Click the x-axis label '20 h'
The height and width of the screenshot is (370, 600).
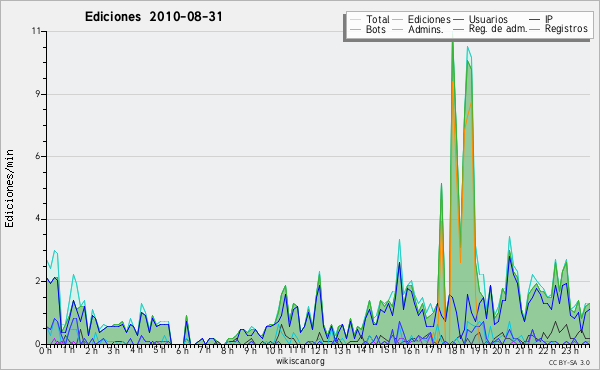(x=500, y=350)
